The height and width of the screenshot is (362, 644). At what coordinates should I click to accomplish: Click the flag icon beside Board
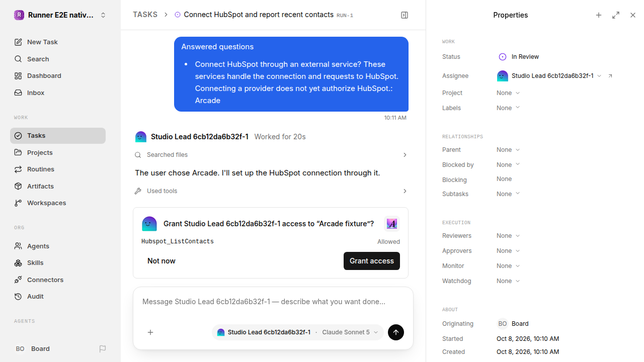(x=103, y=348)
